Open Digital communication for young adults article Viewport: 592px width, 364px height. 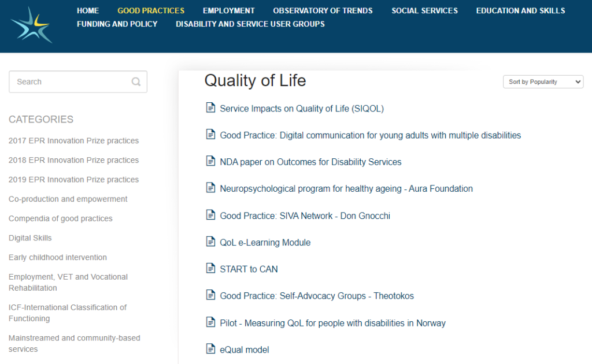pyautogui.click(x=371, y=135)
